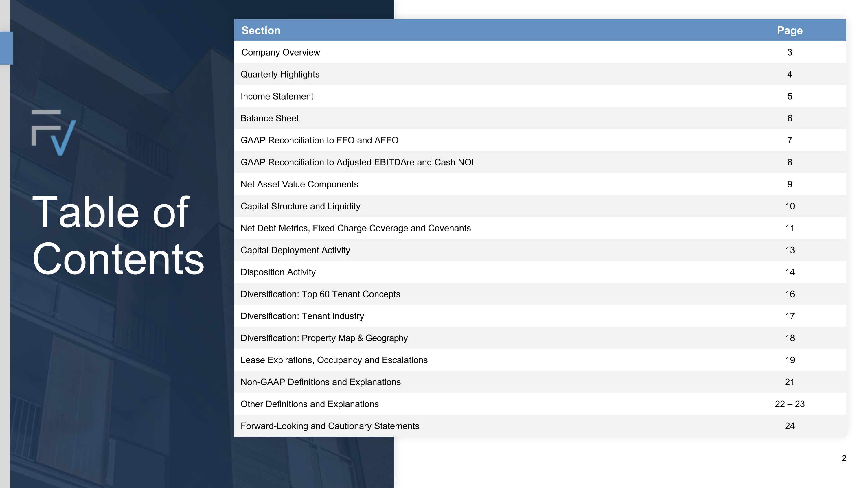This screenshot has width=868, height=488.
Task: Go to the Quarterly Highlights entry
Action: (x=280, y=74)
